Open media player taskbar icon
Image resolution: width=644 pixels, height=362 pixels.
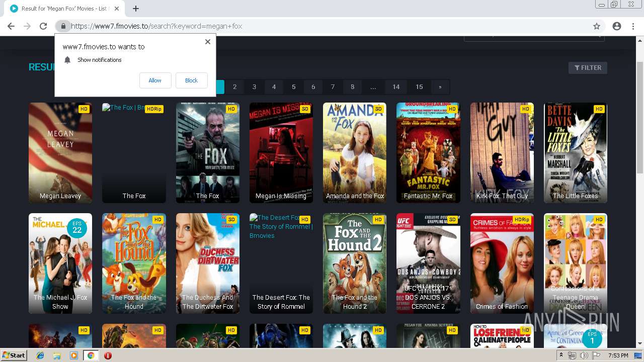tap(73, 355)
